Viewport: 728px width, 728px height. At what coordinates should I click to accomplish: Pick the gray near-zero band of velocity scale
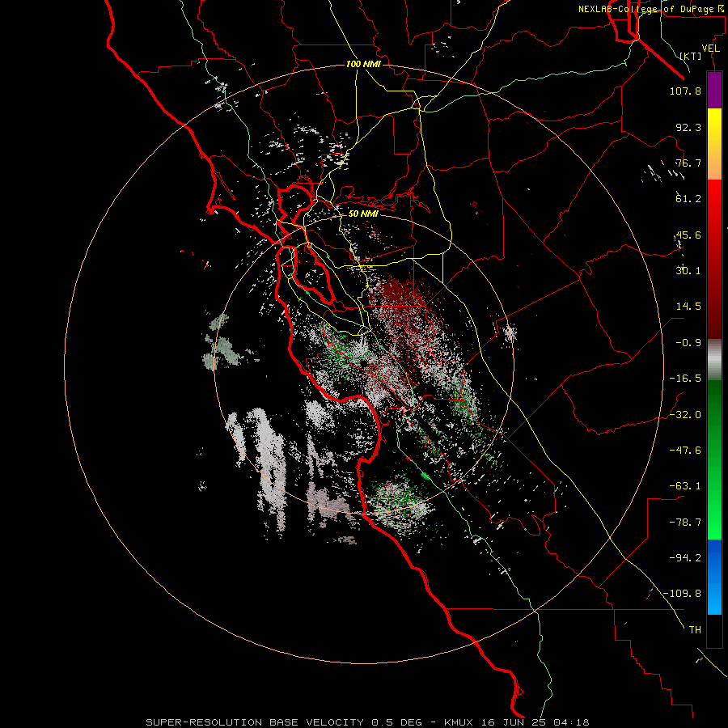point(714,360)
